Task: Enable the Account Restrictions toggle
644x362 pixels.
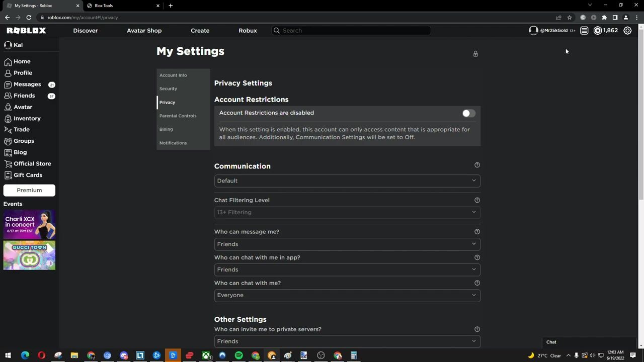Action: (x=468, y=114)
